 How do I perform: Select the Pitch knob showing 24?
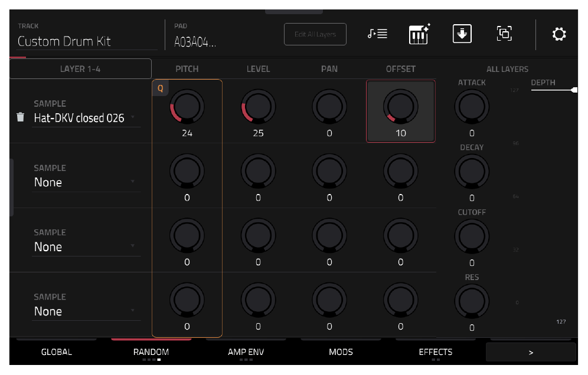coord(187,107)
